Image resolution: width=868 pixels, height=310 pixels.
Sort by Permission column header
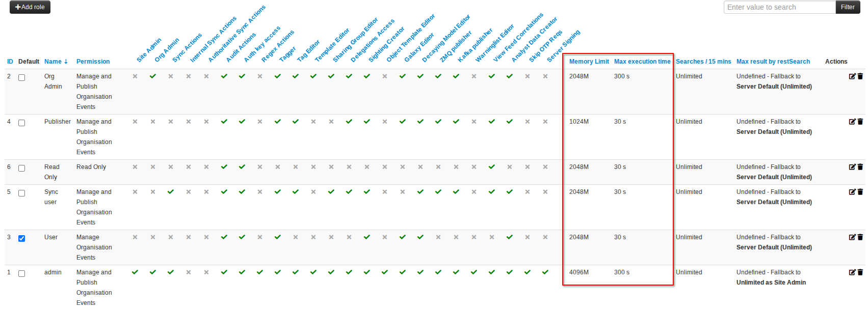[x=93, y=62]
